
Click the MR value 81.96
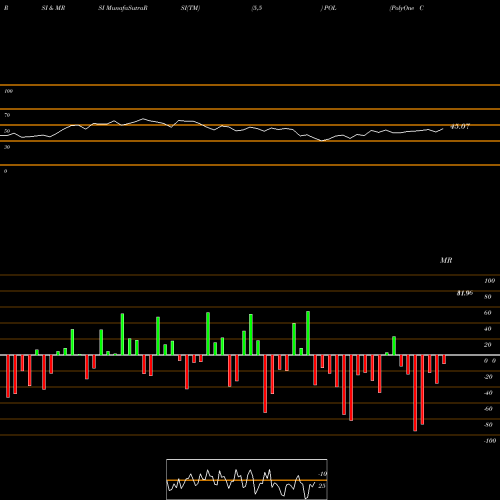[x=465, y=293]
